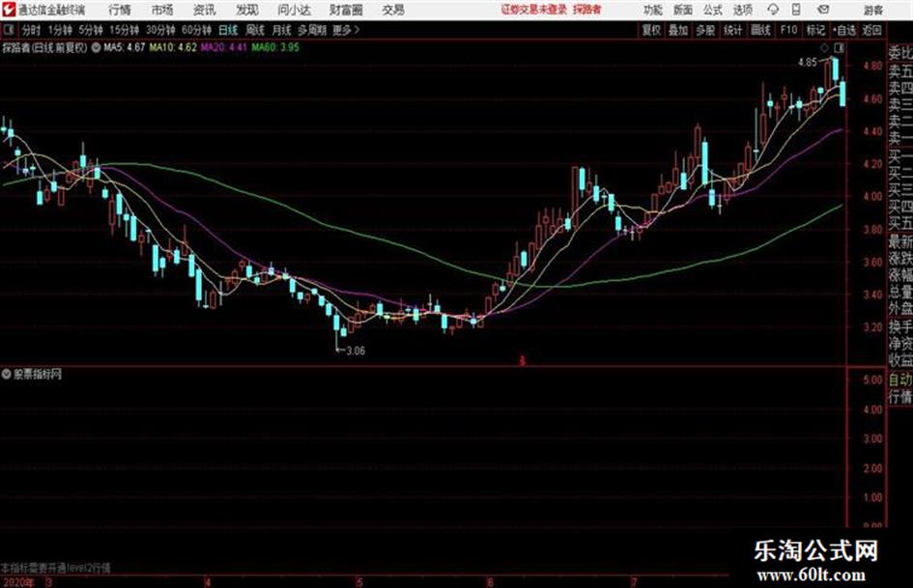Expand the dropdown circle next to 股票指标网
This screenshot has height=588, width=913.
tap(7, 374)
